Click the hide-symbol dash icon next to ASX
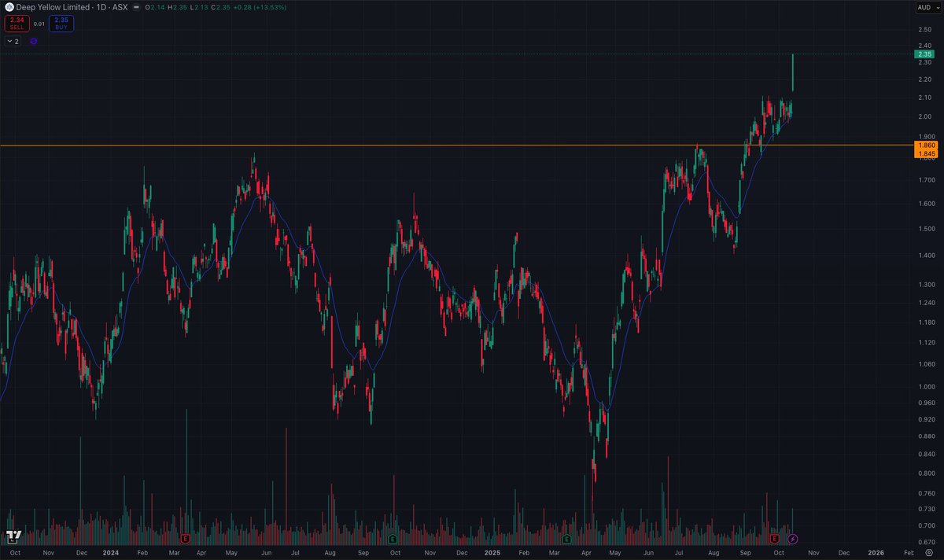Viewport: 944px width, 560px height. pyautogui.click(x=136, y=7)
